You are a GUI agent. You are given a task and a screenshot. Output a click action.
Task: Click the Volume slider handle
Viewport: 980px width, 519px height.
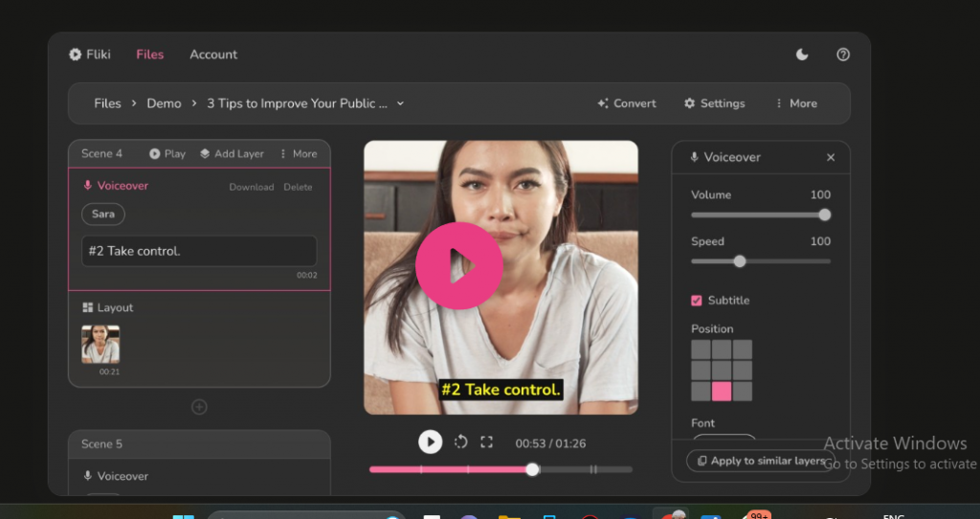coord(825,214)
